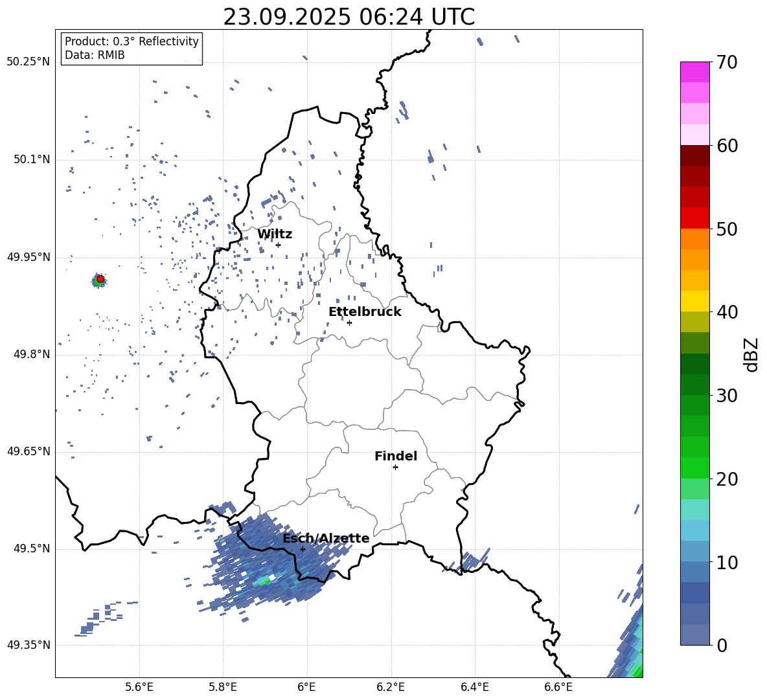
Task: Click the cross marker below Ettelbruck
Action: [x=349, y=322]
